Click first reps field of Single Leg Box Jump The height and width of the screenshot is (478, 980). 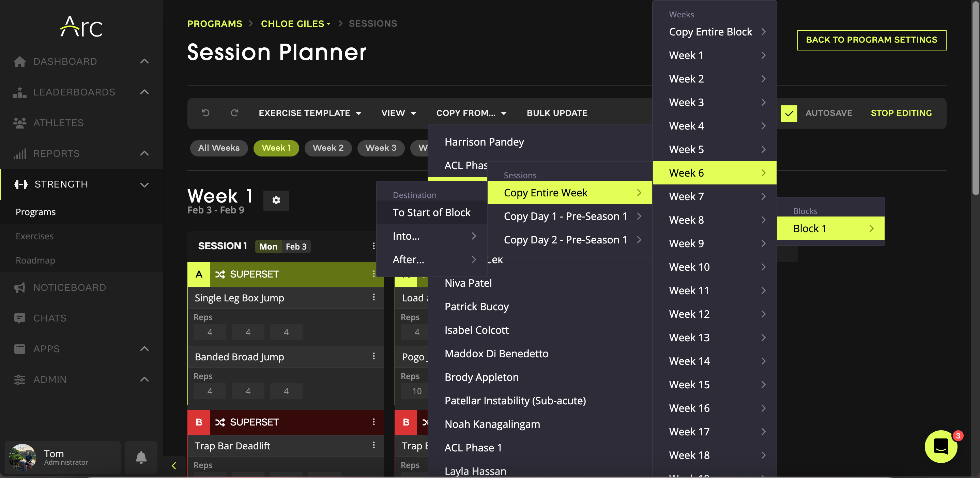[210, 332]
